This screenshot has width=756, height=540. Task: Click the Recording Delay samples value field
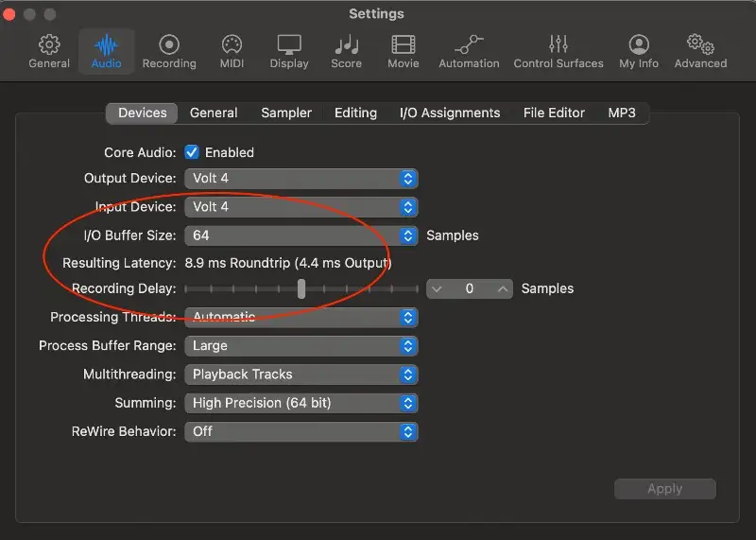pos(470,288)
